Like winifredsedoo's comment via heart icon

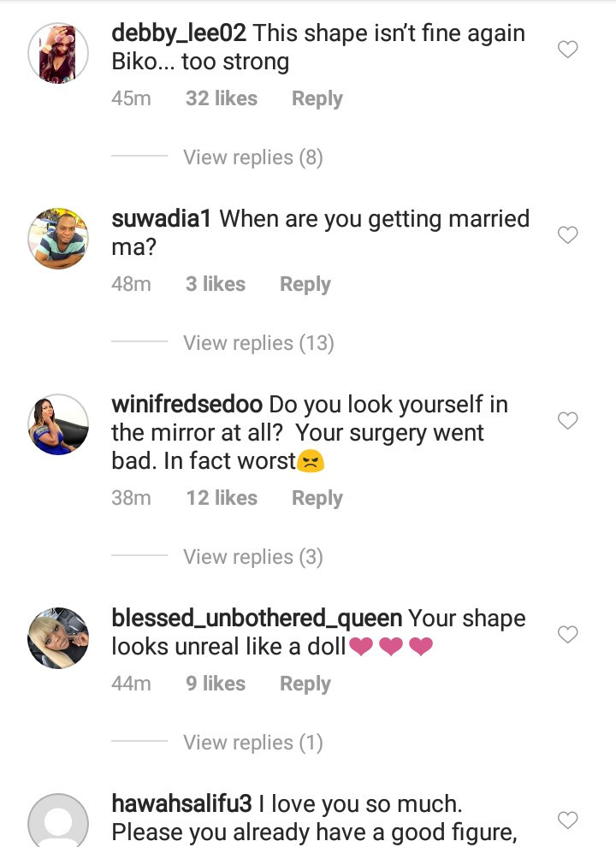pyautogui.click(x=567, y=420)
